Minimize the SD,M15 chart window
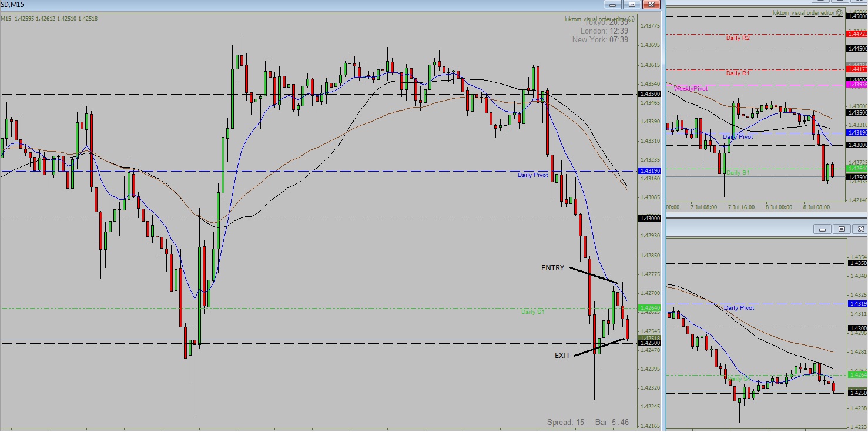 pos(612,4)
